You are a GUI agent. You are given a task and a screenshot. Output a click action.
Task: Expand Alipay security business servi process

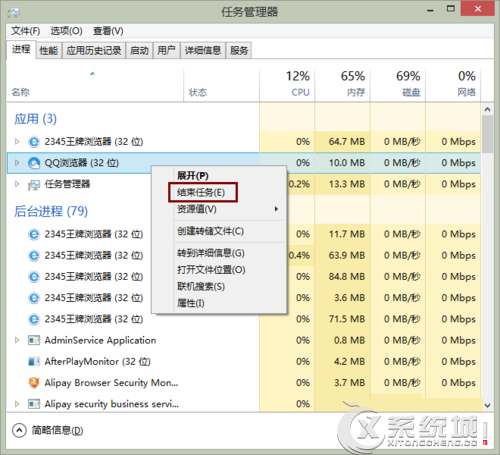pos(17,404)
